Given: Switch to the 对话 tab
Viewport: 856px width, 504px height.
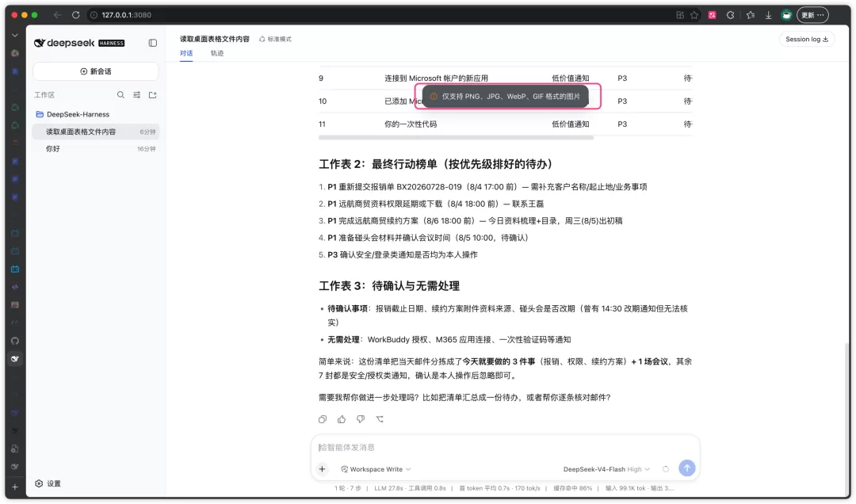Looking at the screenshot, I should point(186,54).
